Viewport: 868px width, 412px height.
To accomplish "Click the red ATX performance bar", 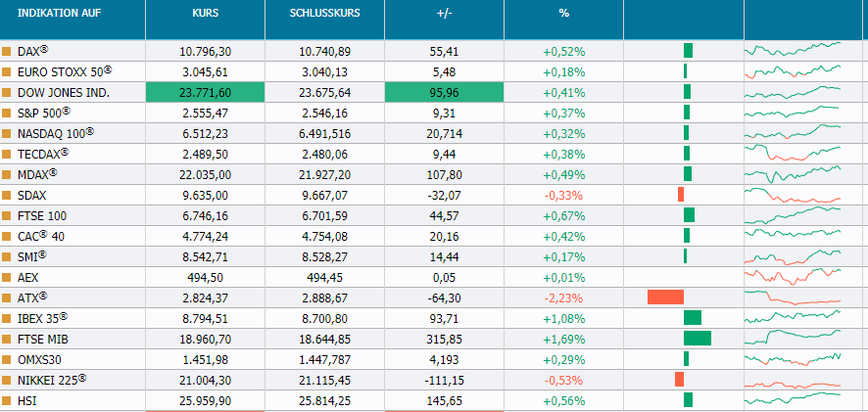I will pyautogui.click(x=665, y=298).
